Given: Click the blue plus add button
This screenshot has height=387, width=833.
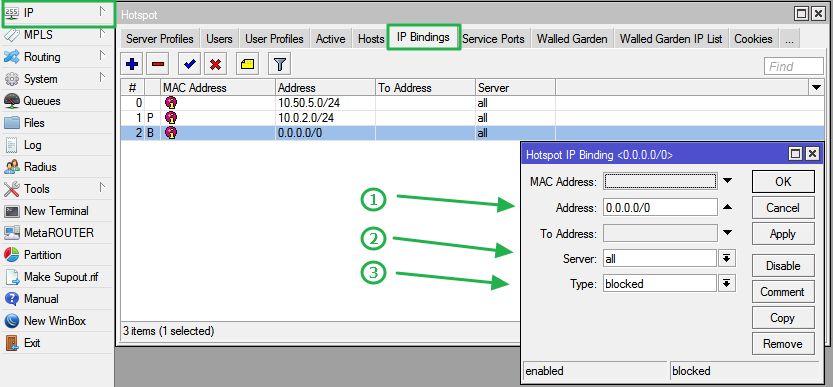Looking at the screenshot, I should (x=132, y=65).
